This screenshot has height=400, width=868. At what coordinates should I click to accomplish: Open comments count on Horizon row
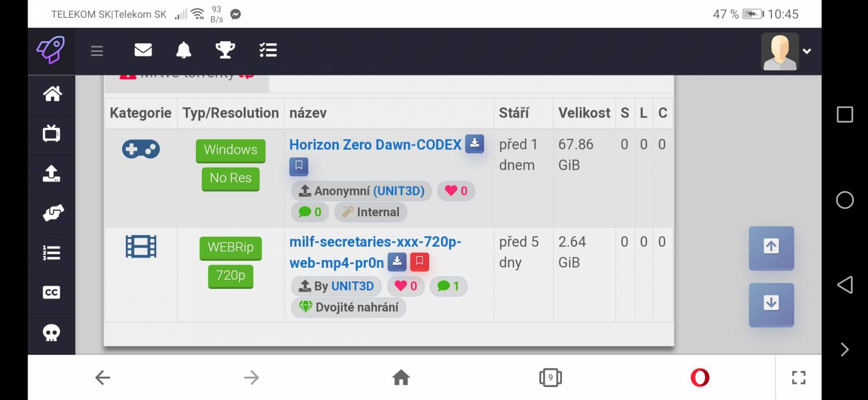[310, 212]
